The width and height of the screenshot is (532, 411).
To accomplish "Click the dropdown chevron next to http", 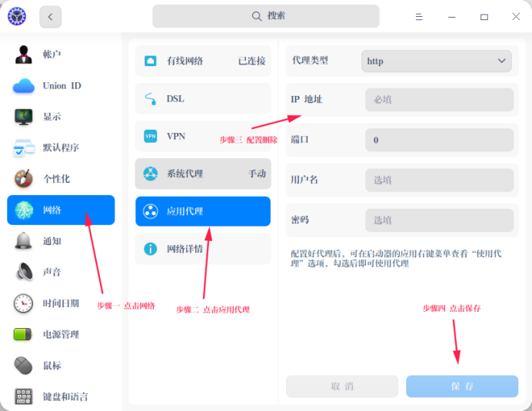I will coord(502,61).
